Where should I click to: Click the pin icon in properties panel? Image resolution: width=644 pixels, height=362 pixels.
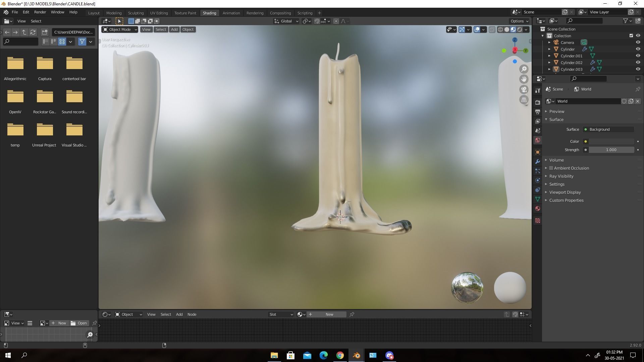coord(638,89)
